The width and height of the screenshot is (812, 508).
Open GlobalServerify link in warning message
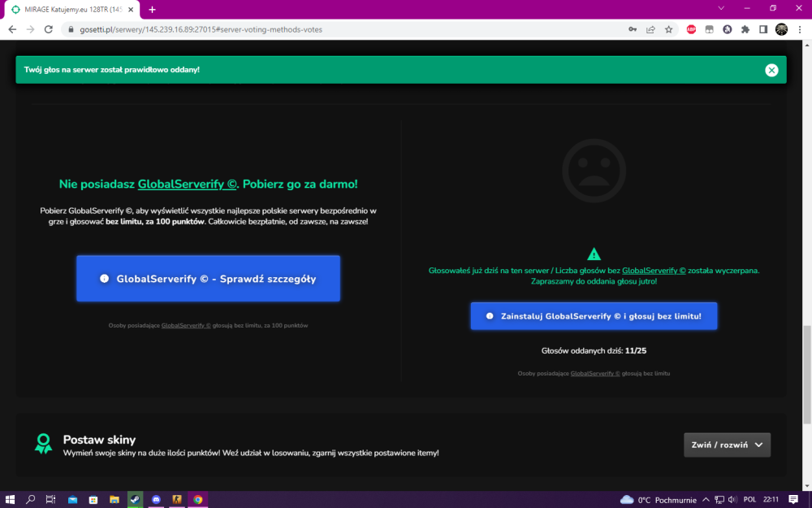[x=654, y=271]
